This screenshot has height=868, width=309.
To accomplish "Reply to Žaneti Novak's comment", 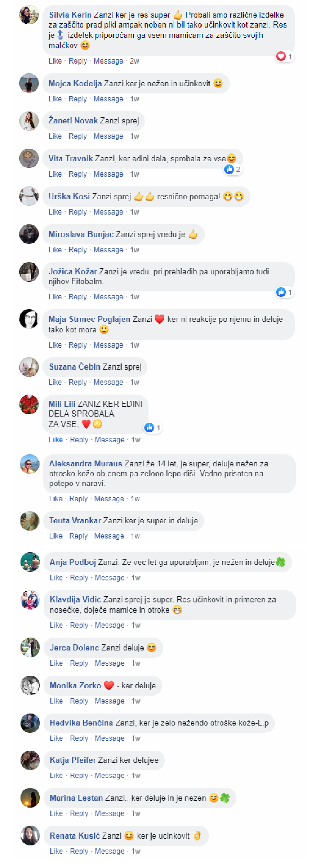I will click(x=78, y=136).
